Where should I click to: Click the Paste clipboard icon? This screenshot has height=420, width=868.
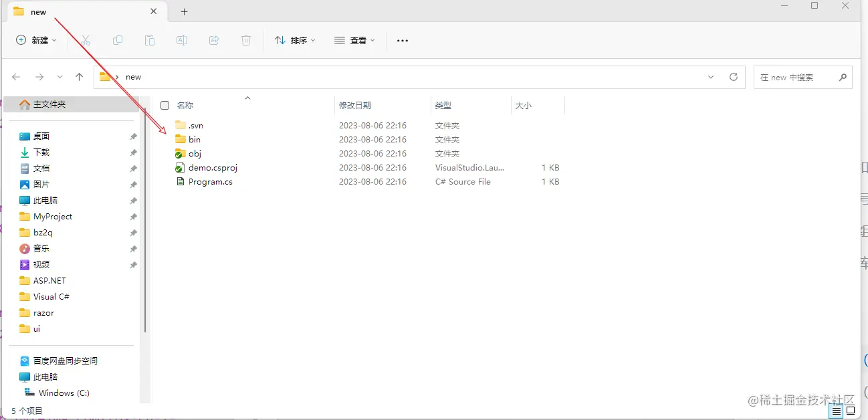(150, 40)
